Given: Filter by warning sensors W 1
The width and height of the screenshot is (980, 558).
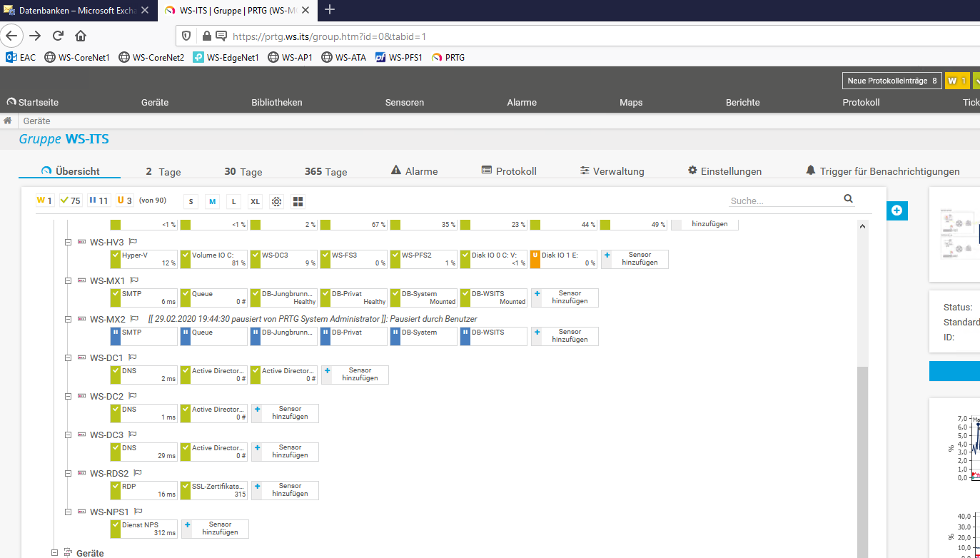Looking at the screenshot, I should [x=45, y=201].
